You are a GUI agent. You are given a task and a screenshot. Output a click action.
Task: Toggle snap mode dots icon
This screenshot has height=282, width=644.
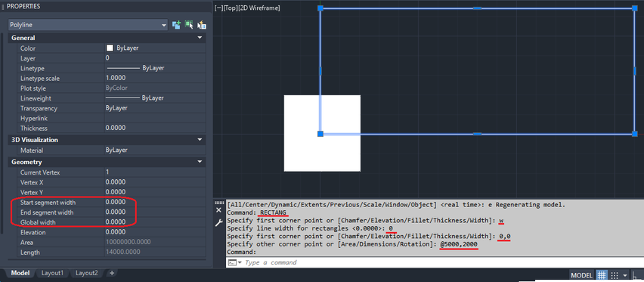tap(615, 275)
